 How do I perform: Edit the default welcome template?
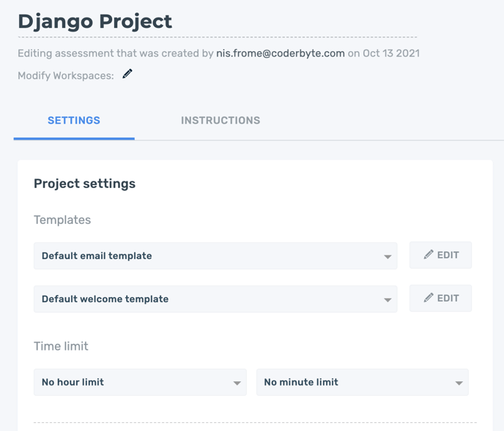(x=441, y=298)
